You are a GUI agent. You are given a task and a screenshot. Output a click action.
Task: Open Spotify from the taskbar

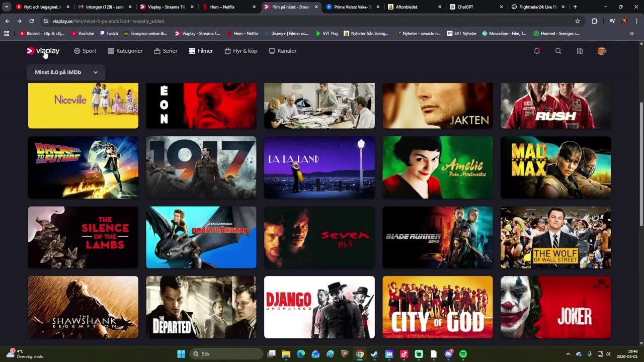tap(463, 354)
